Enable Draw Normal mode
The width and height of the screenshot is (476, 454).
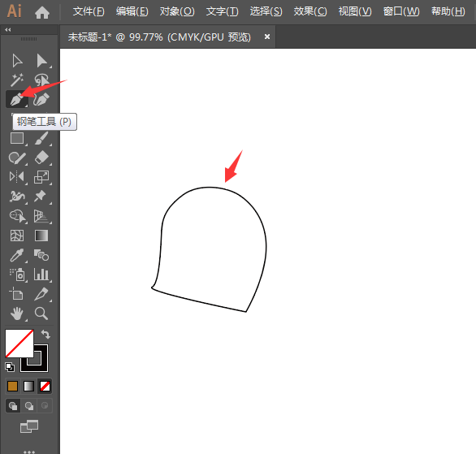13,406
